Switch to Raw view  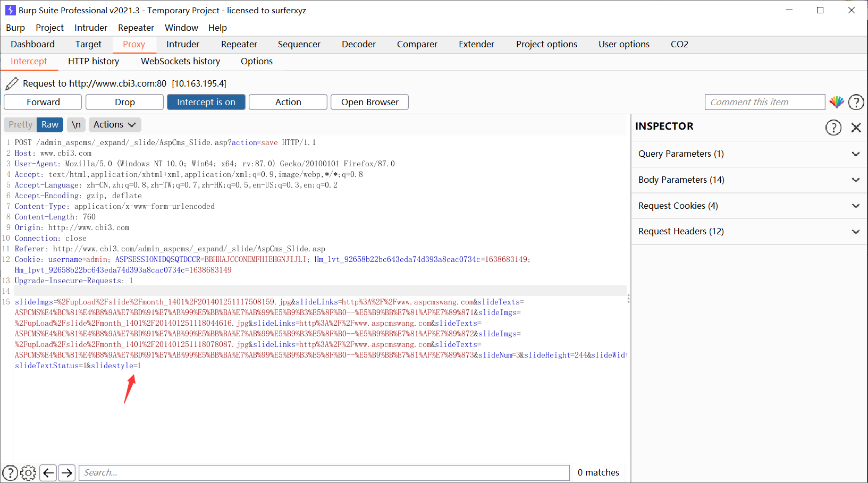pos(50,124)
